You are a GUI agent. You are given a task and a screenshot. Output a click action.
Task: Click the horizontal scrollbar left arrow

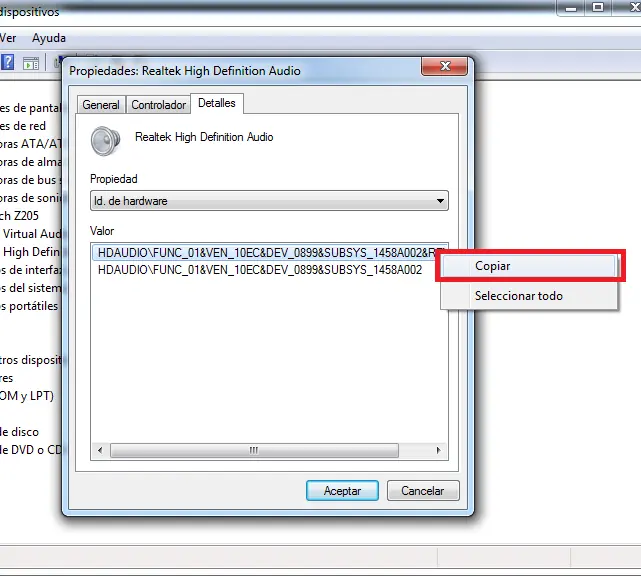click(100, 450)
